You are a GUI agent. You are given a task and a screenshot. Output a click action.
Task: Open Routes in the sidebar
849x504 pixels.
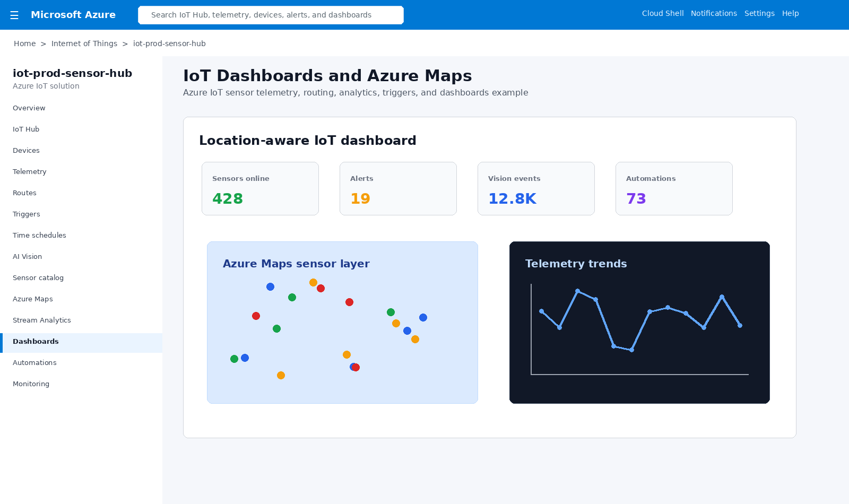pyautogui.click(x=81, y=193)
